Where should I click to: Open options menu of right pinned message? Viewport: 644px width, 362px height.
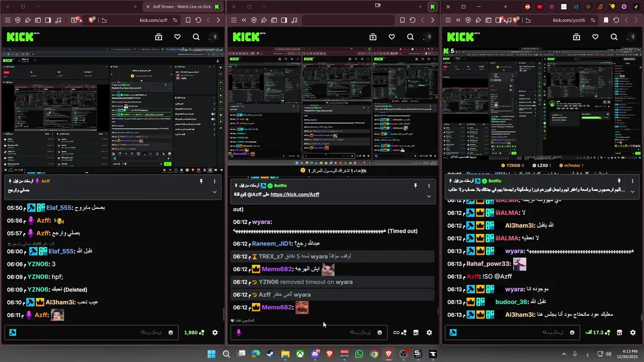[x=633, y=181]
